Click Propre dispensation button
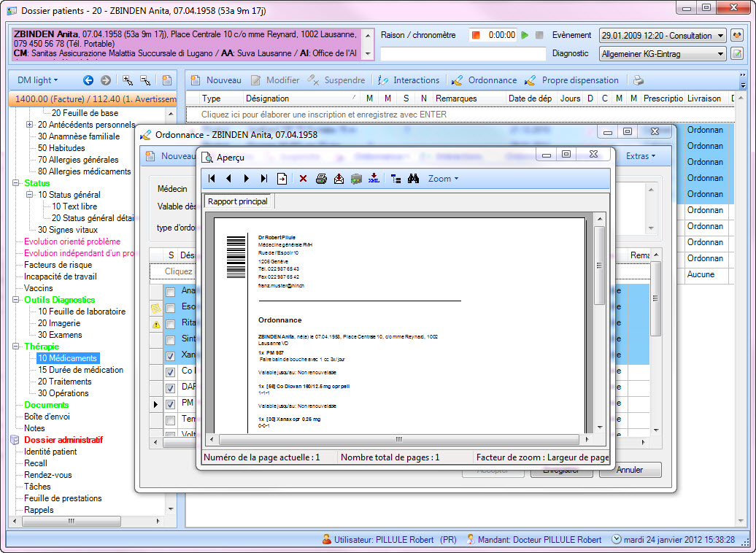 click(x=572, y=80)
